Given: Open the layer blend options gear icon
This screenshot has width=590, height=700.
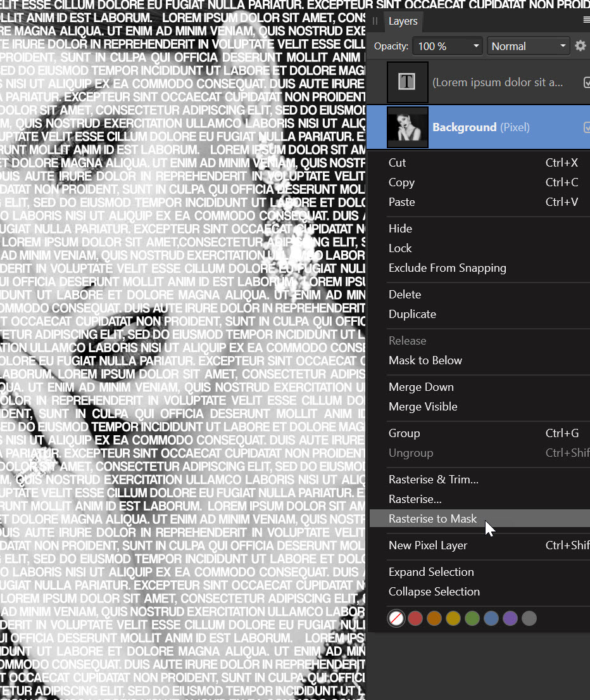Looking at the screenshot, I should pos(581,46).
